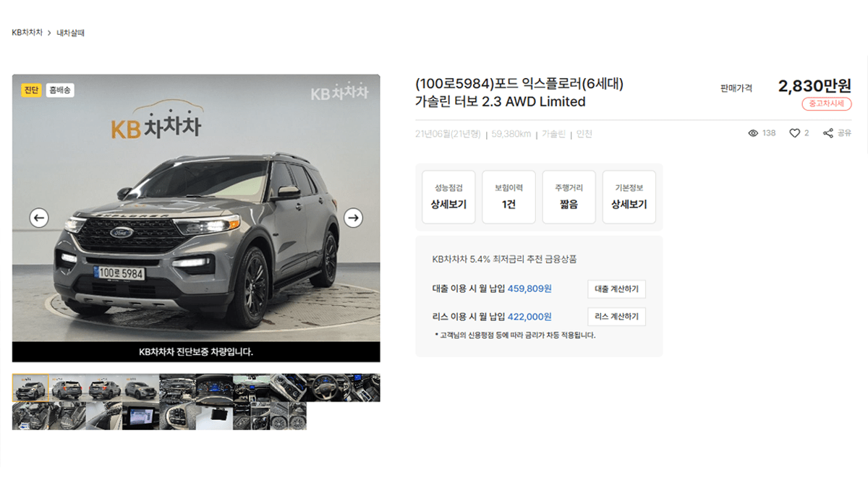Click the 가솔린 fuel type text
Image resolution: width=868 pixels, height=488 pixels.
coord(554,134)
